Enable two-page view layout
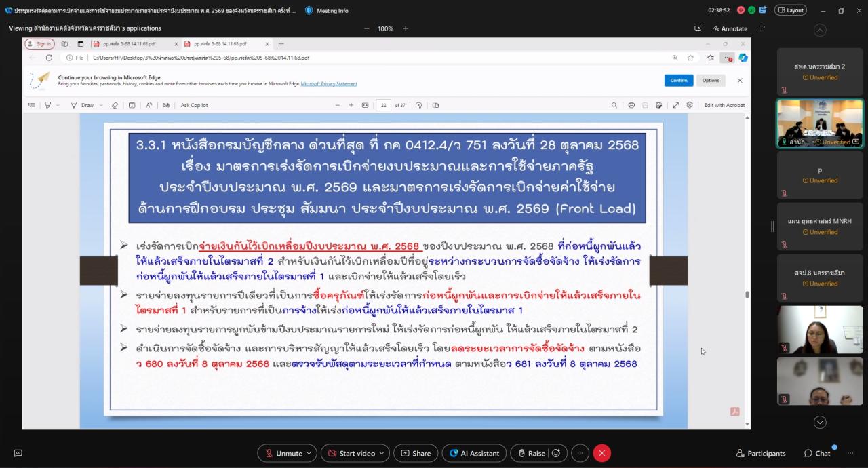Viewport: 868px width, 468px height. pos(436,105)
